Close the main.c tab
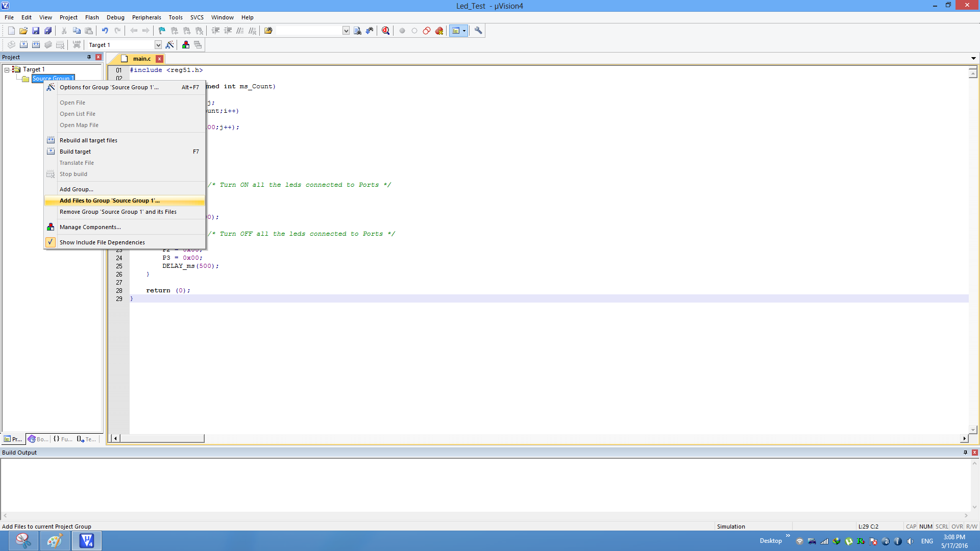The height and width of the screenshot is (551, 980). point(159,59)
